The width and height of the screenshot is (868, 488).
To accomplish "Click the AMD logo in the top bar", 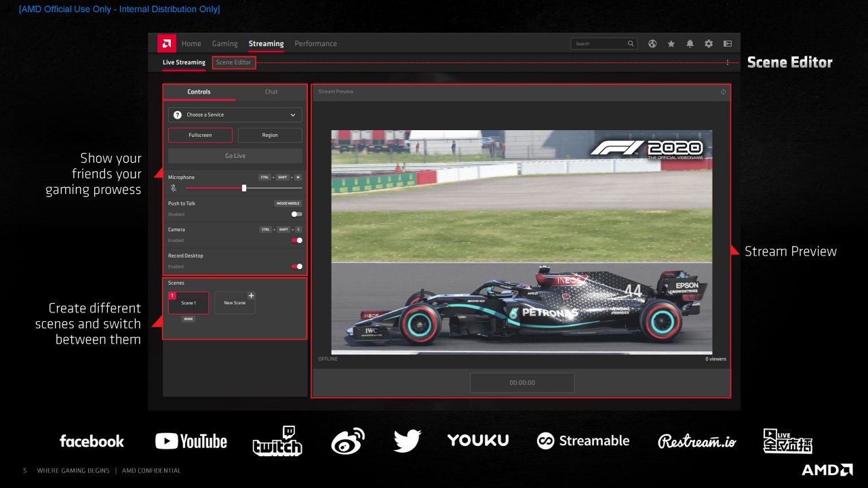I will click(x=166, y=43).
